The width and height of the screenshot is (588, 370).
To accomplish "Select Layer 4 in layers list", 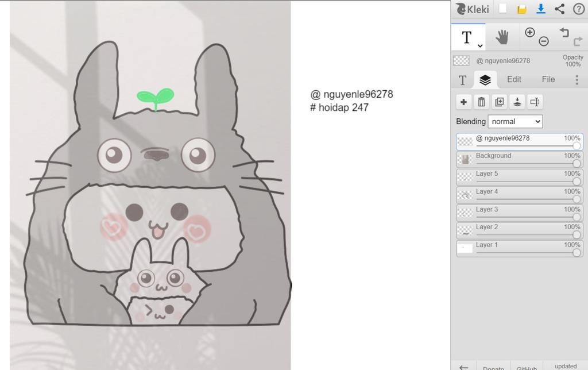I will [520, 195].
